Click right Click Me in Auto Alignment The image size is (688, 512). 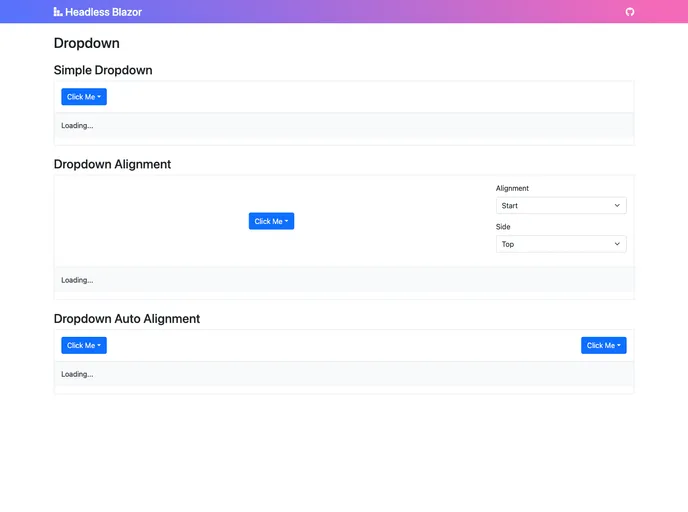point(603,345)
